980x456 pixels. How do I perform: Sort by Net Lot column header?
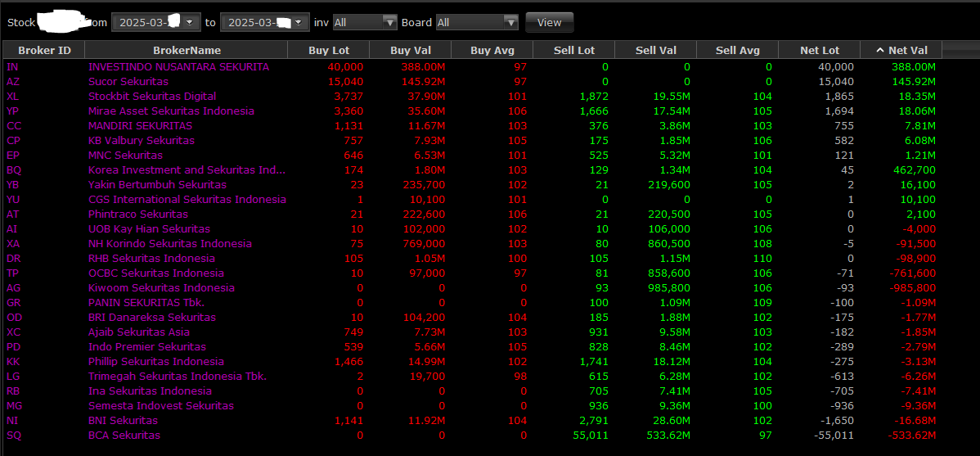[820, 50]
